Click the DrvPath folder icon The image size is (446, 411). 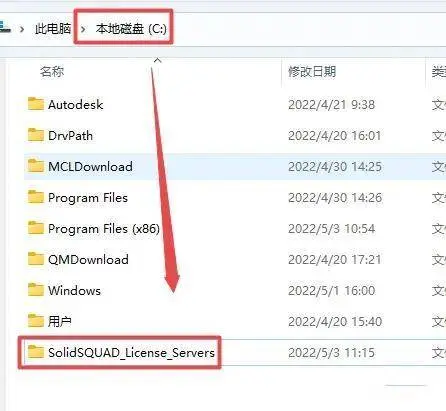tap(36, 135)
